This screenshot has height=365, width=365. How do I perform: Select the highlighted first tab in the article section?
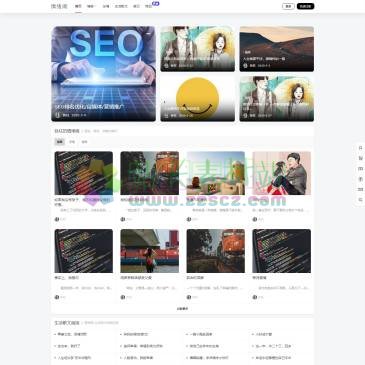60,142
